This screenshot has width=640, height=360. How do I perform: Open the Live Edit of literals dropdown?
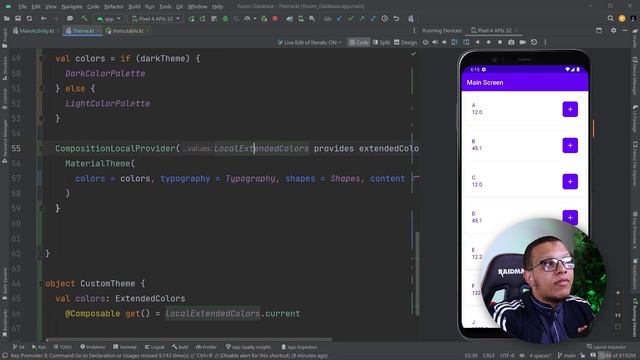309,42
